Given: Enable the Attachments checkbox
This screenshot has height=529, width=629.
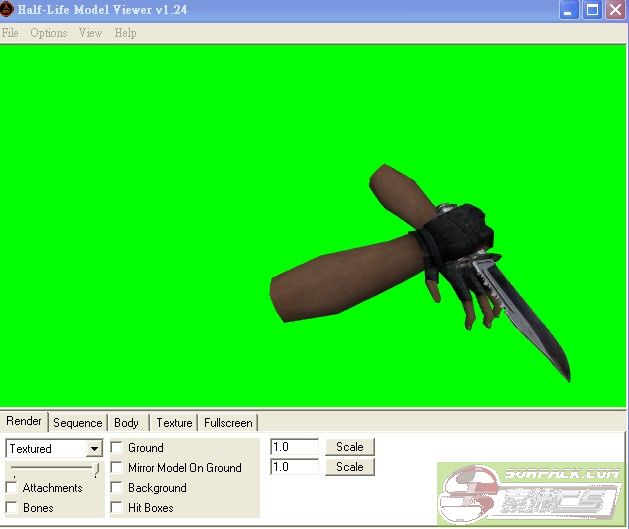Looking at the screenshot, I should click(x=12, y=488).
